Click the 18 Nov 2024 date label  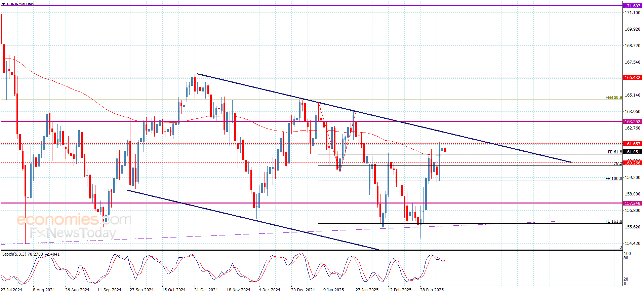click(x=238, y=290)
